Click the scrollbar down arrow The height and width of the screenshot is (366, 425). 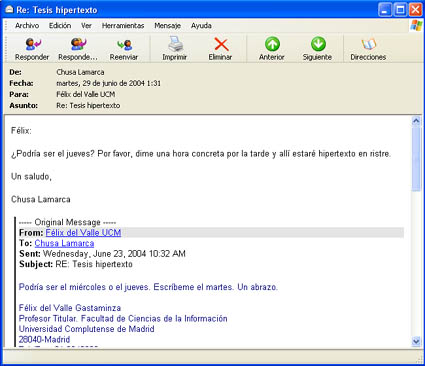coord(416,341)
